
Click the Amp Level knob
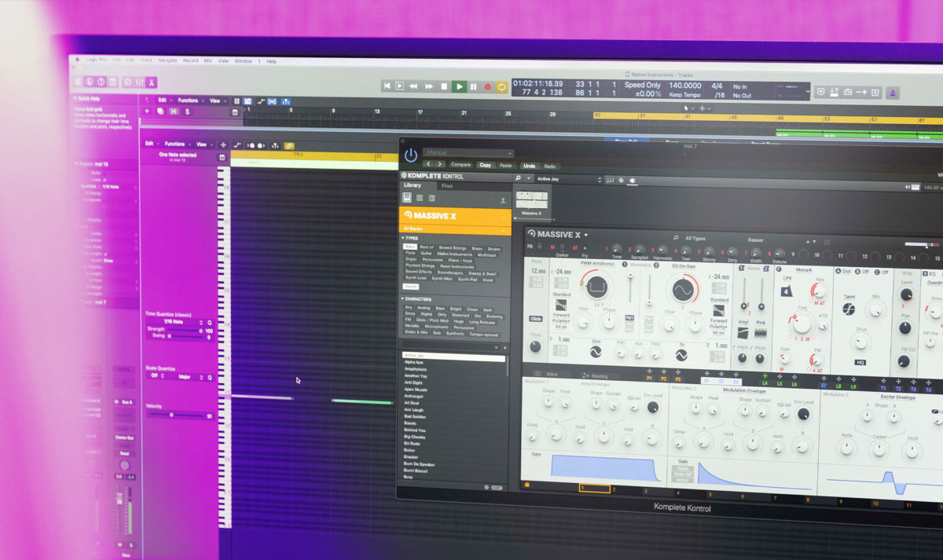click(906, 295)
